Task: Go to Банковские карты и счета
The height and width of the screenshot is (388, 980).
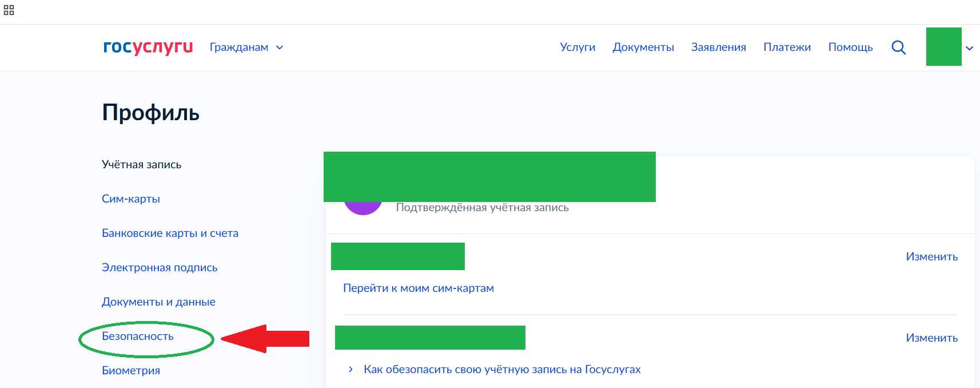Action: click(x=170, y=233)
